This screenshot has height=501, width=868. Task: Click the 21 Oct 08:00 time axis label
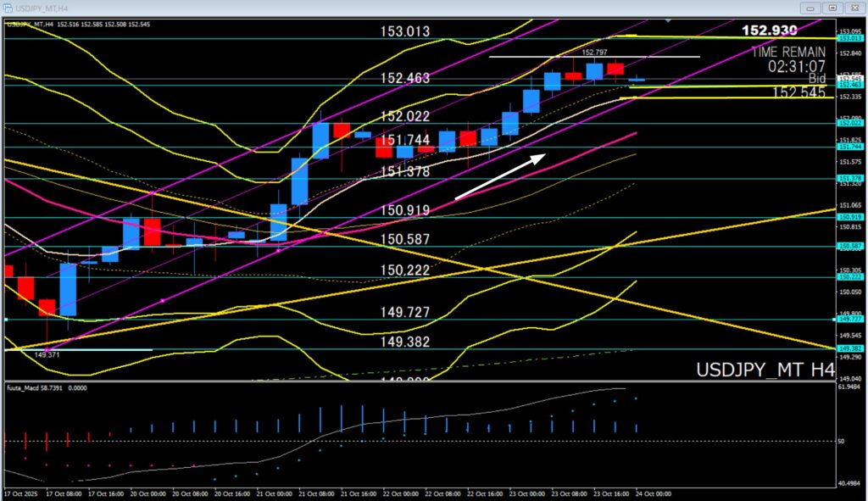pyautogui.click(x=320, y=493)
